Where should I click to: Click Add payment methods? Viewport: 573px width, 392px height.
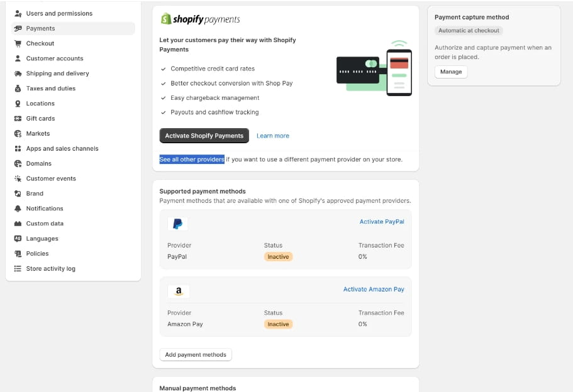click(195, 354)
